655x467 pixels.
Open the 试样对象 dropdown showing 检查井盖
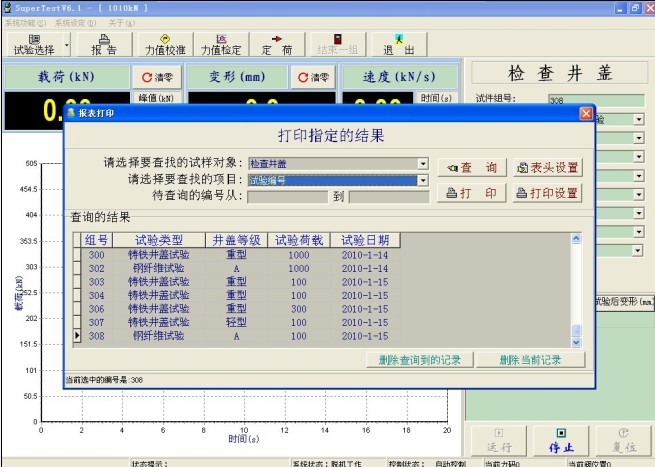(423, 163)
